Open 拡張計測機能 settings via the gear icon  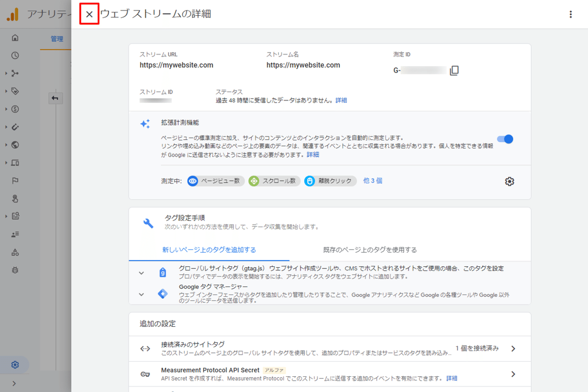coord(509,181)
